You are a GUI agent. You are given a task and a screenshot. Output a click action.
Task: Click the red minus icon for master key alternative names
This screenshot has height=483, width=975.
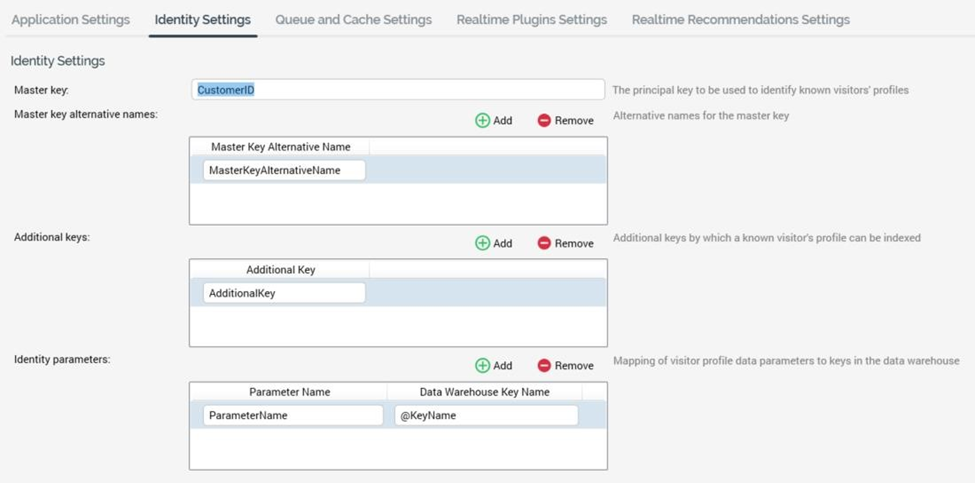544,120
